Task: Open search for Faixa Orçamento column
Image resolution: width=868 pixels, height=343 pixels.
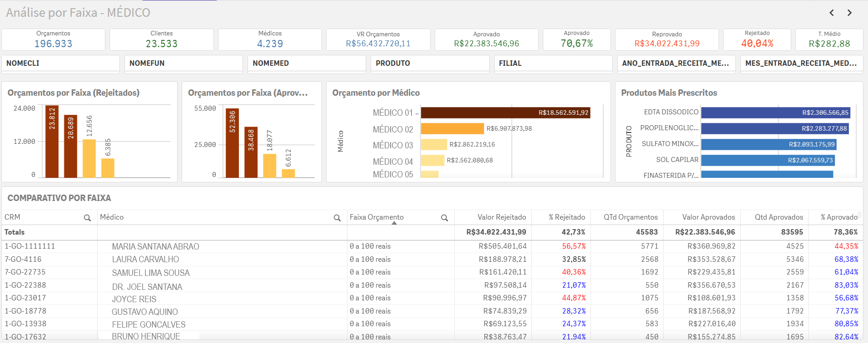Action: (x=444, y=218)
